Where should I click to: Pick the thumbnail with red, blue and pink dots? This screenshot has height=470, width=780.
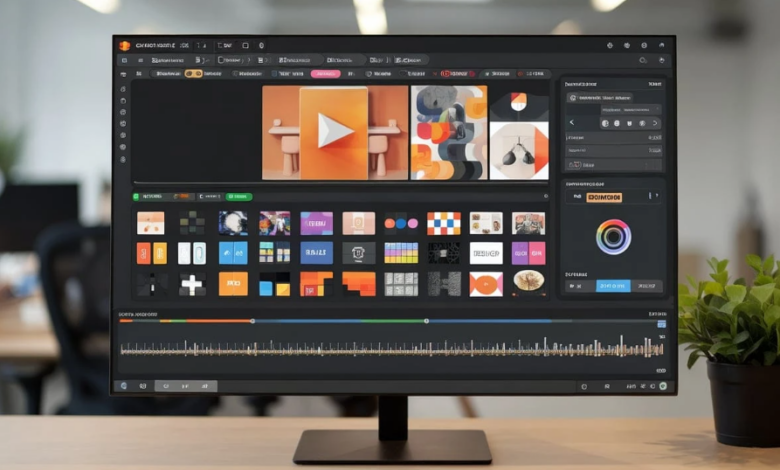pos(401,223)
